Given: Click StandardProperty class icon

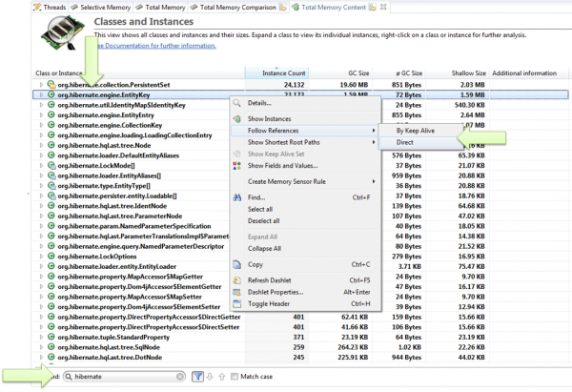Looking at the screenshot, I should (51, 337).
